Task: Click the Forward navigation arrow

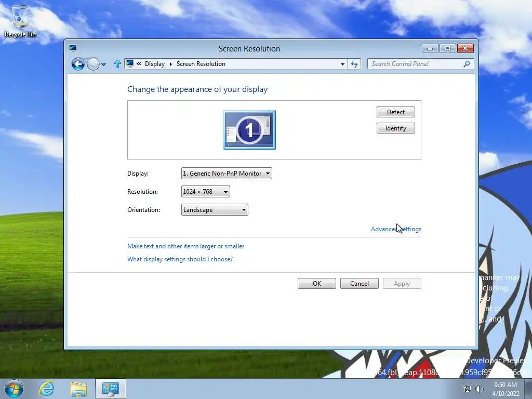Action: 93,64
